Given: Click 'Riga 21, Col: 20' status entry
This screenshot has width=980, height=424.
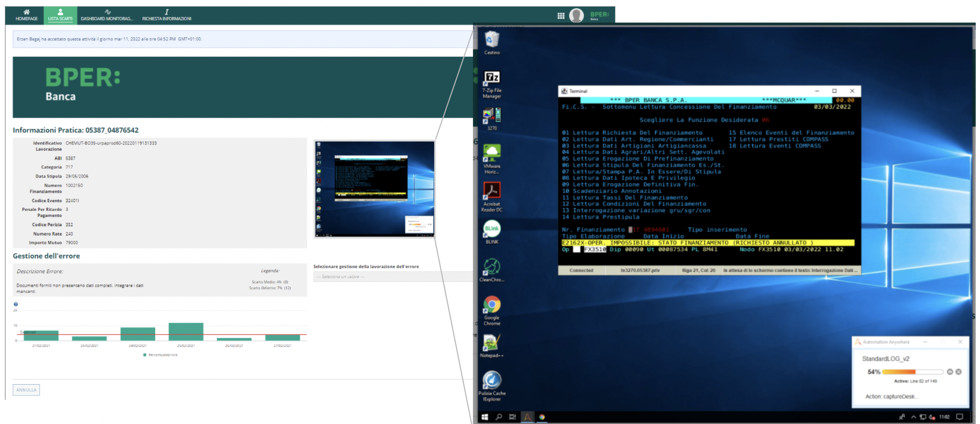Looking at the screenshot, I should tap(699, 270).
